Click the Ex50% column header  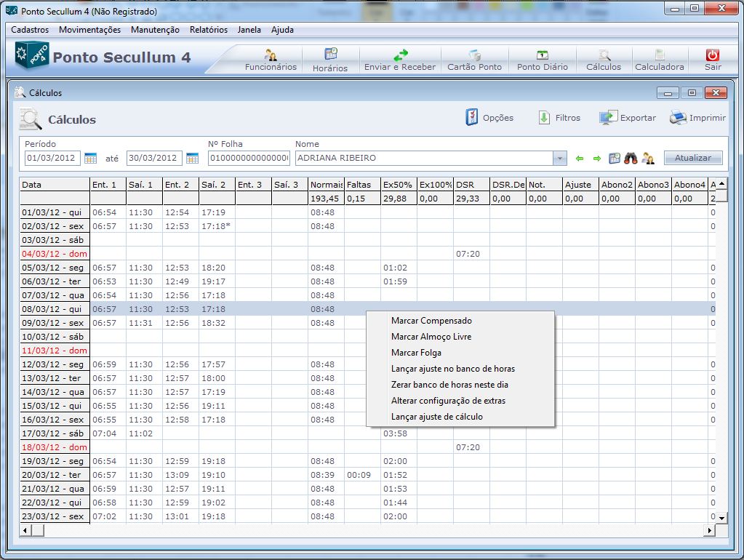pos(399,185)
